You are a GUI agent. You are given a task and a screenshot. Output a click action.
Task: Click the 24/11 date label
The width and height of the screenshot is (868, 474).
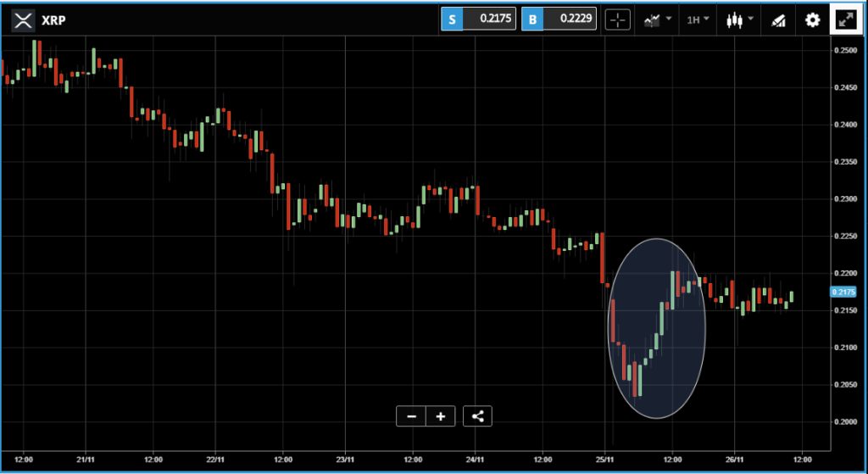[475, 460]
